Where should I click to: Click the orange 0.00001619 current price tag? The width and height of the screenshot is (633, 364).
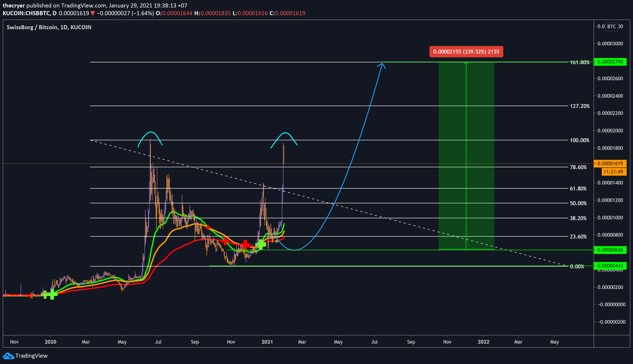coord(610,163)
